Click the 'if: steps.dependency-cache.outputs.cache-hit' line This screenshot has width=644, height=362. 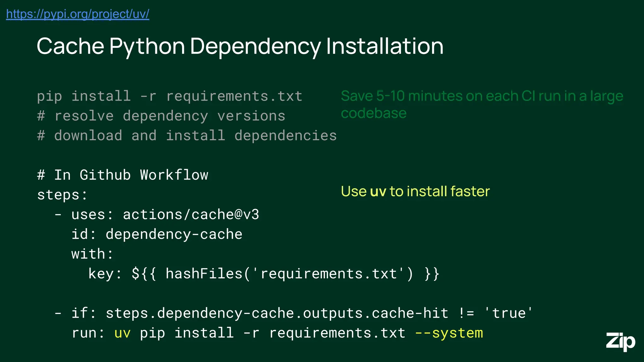click(x=294, y=313)
